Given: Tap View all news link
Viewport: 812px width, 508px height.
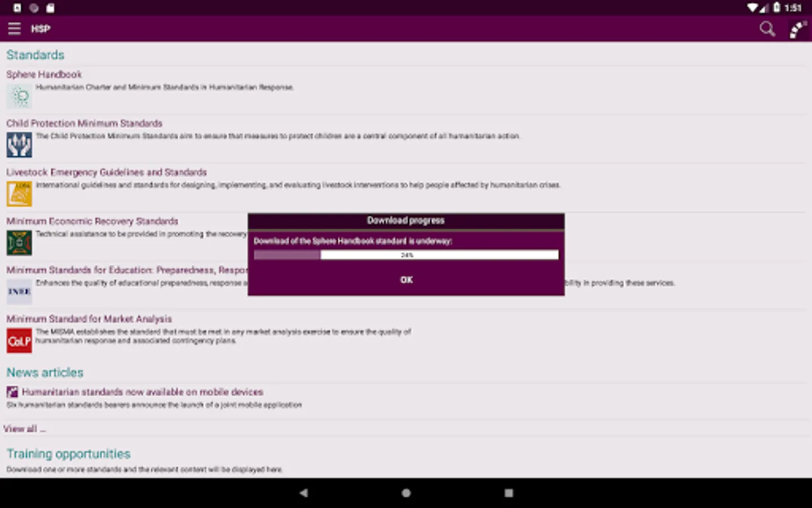Looking at the screenshot, I should tap(24, 429).
